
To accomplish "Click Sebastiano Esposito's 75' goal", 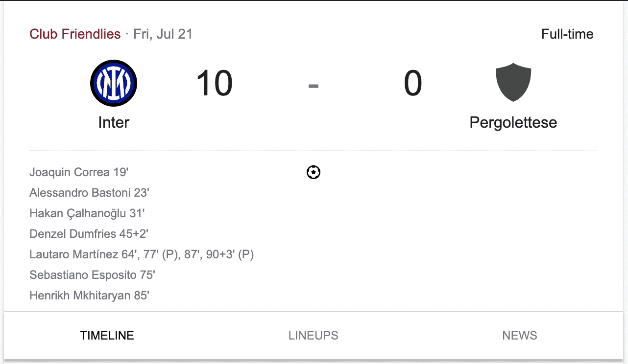I will click(x=92, y=275).
